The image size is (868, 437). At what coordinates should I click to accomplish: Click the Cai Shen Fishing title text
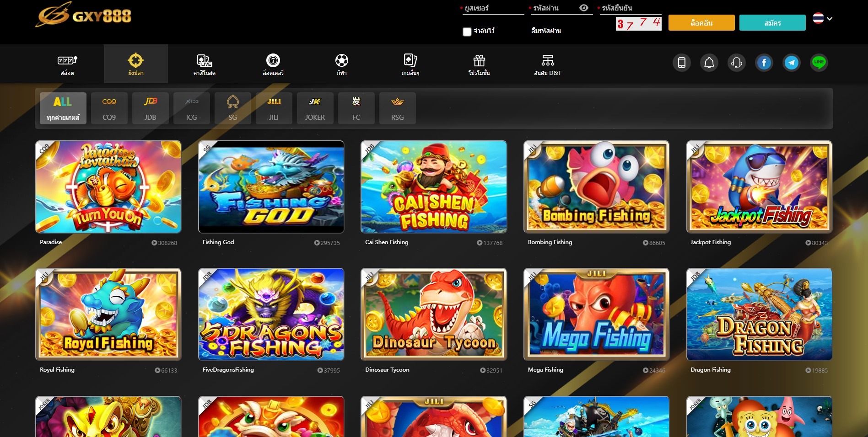(387, 242)
